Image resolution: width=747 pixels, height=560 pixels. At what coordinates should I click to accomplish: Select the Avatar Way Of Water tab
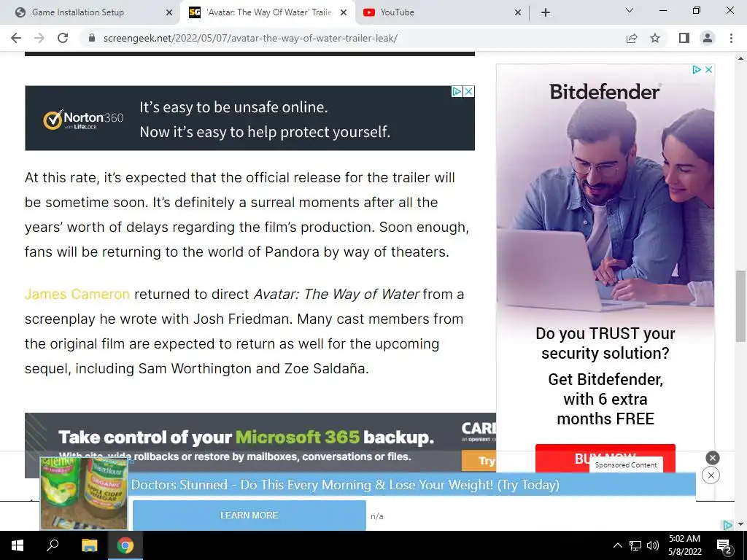pos(268,12)
